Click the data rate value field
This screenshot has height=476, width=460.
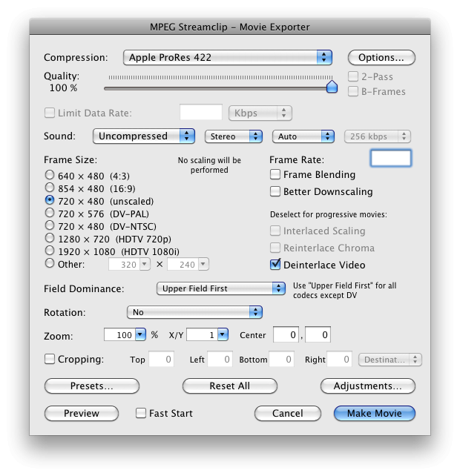(201, 113)
